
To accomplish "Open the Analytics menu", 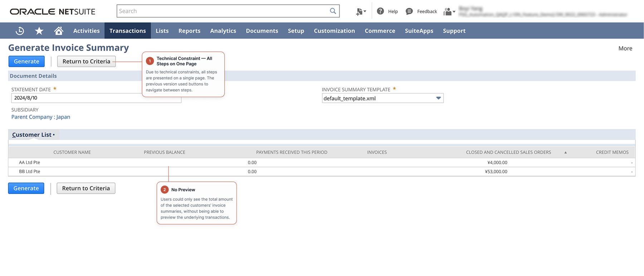I will [223, 31].
